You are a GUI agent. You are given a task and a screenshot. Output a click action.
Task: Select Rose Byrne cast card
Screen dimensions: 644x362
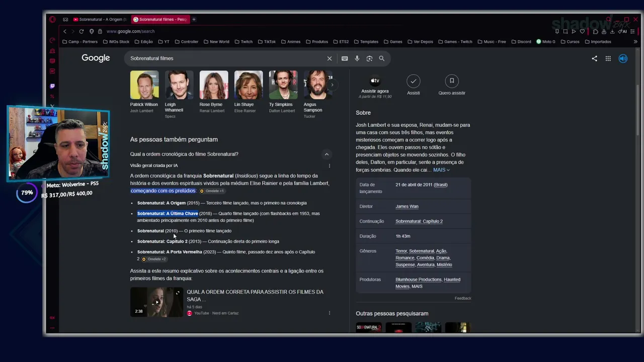pyautogui.click(x=213, y=92)
